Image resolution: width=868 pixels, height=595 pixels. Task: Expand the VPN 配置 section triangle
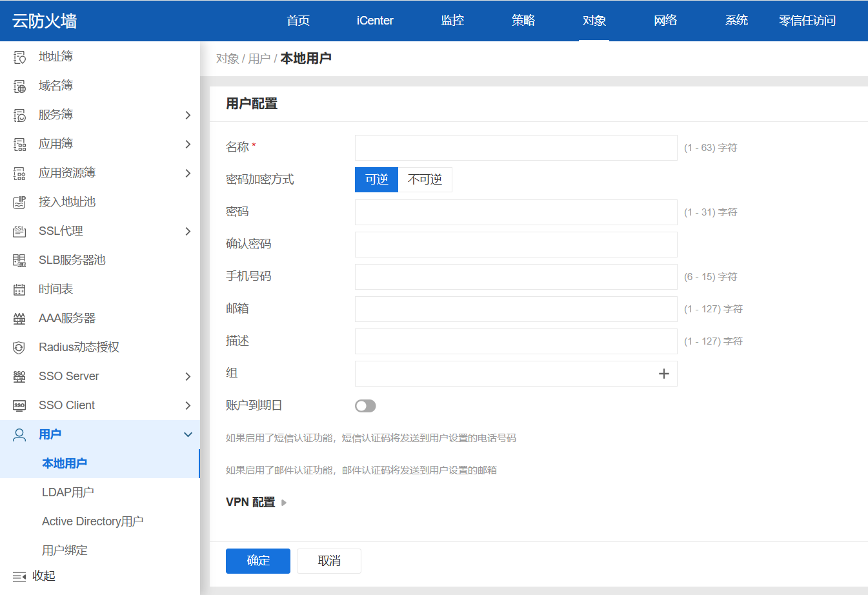click(x=284, y=502)
